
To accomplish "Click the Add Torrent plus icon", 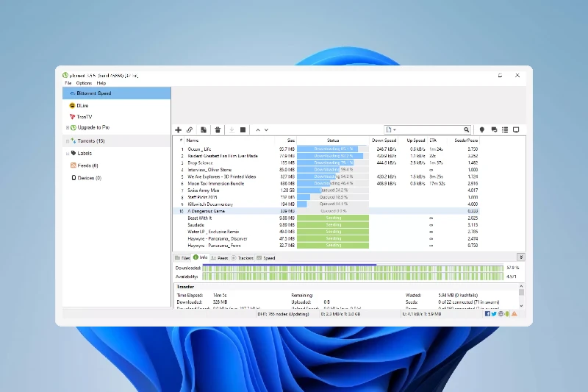I will 178,130.
